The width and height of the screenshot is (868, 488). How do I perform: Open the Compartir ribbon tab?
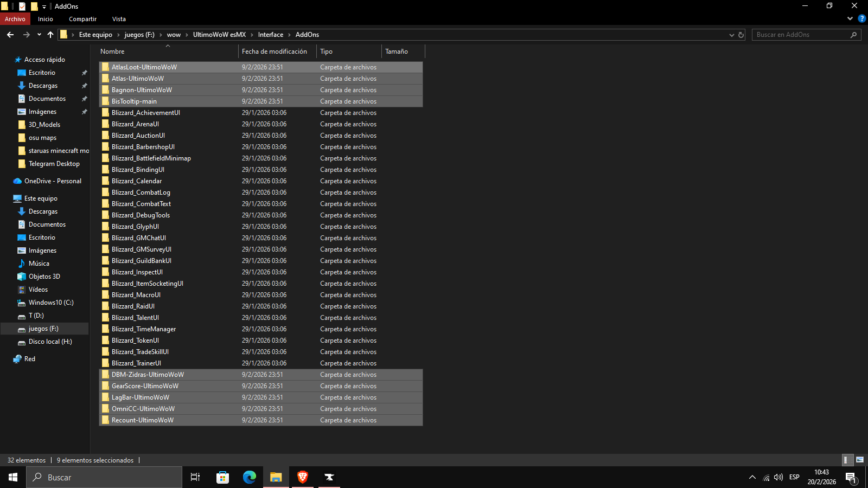pyautogui.click(x=82, y=19)
